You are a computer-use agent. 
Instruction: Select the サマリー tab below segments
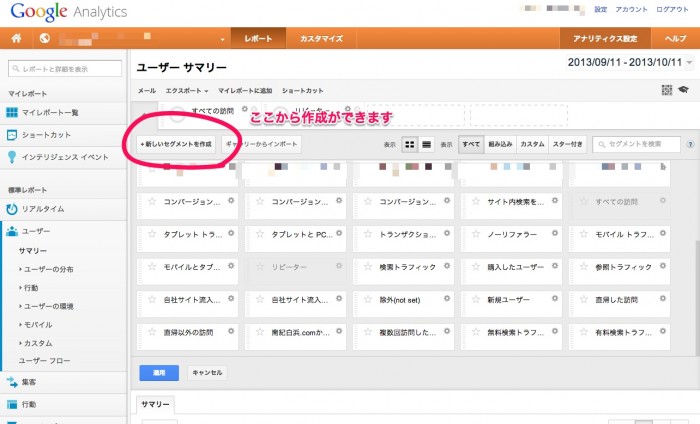point(155,404)
